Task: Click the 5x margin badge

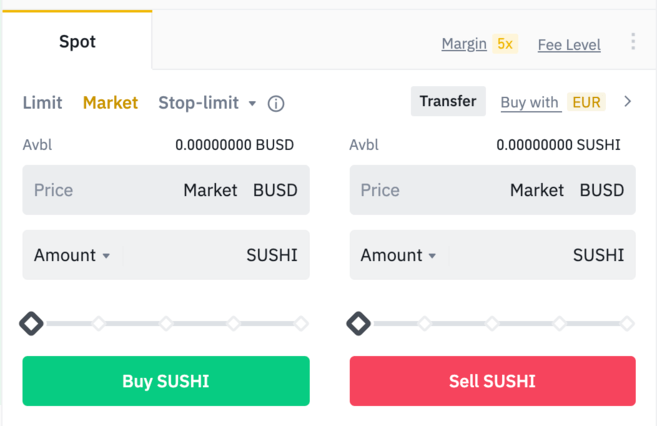Action: click(505, 44)
